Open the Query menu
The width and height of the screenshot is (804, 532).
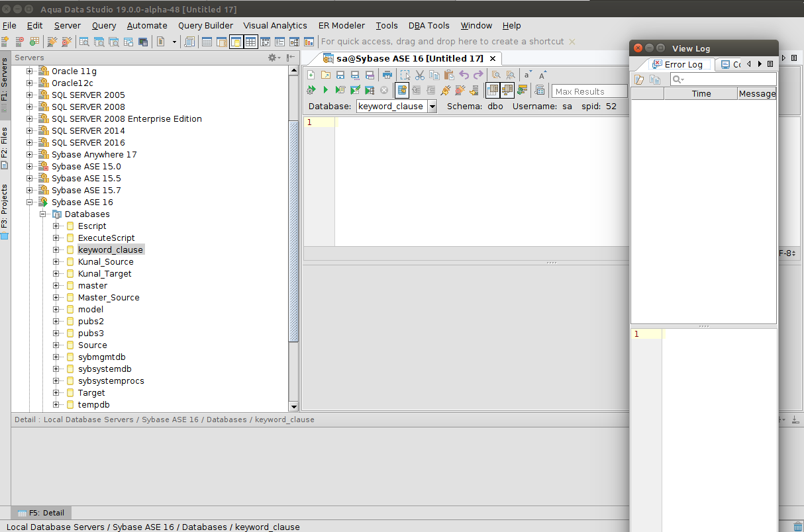tap(104, 25)
